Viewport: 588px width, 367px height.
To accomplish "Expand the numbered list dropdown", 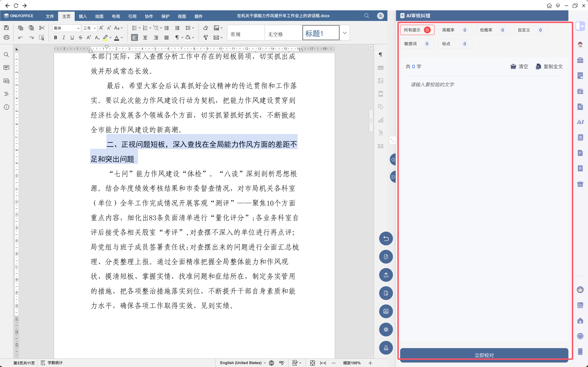I will click(150, 28).
